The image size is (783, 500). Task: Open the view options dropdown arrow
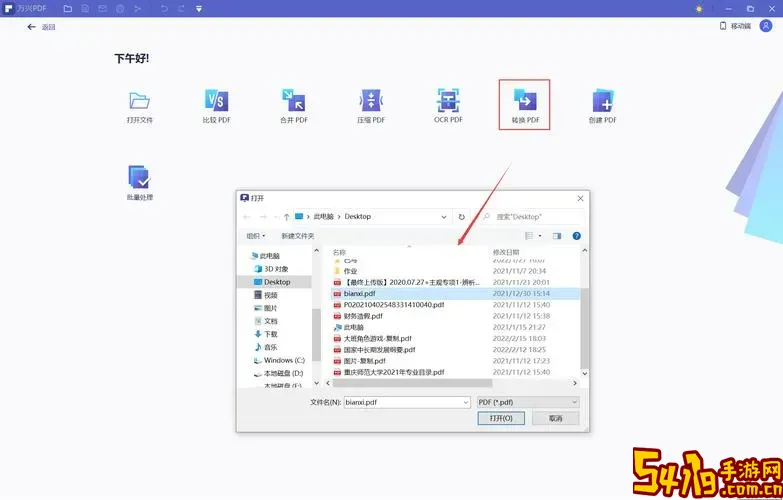540,236
